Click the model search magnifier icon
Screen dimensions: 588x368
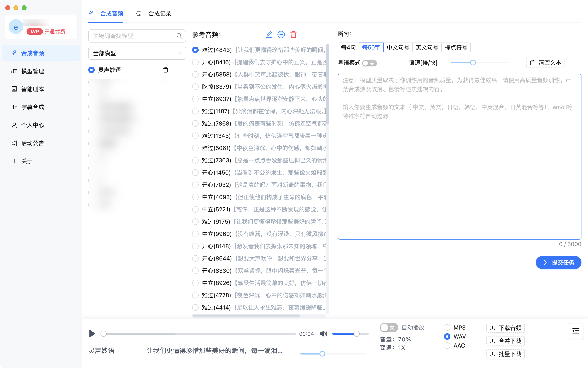179,36
